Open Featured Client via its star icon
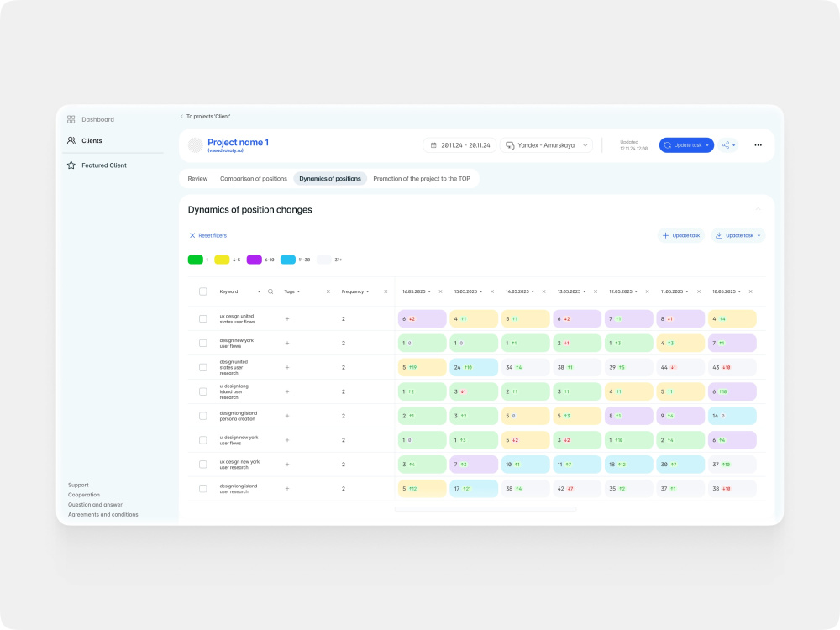The height and width of the screenshot is (630, 840). [71, 165]
